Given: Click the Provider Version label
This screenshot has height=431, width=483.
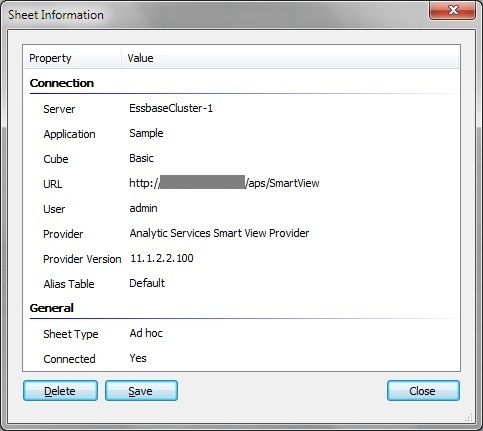Looking at the screenshot, I should coord(82,259).
